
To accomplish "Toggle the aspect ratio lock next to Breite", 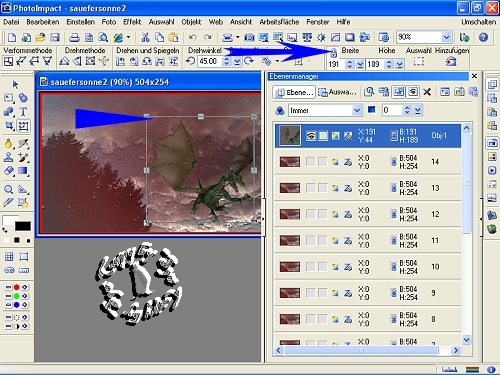I will (334, 52).
